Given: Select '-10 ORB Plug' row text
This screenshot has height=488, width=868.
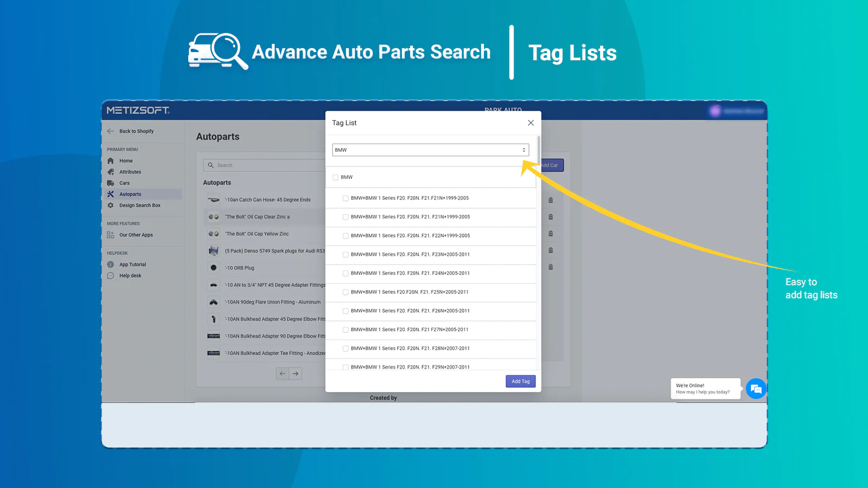Looking at the screenshot, I should pos(240,268).
